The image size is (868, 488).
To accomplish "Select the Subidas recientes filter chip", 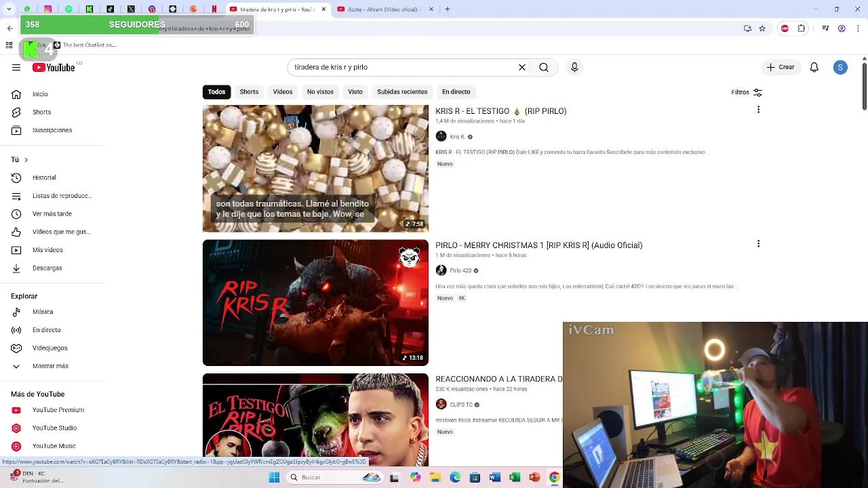I will coord(402,91).
